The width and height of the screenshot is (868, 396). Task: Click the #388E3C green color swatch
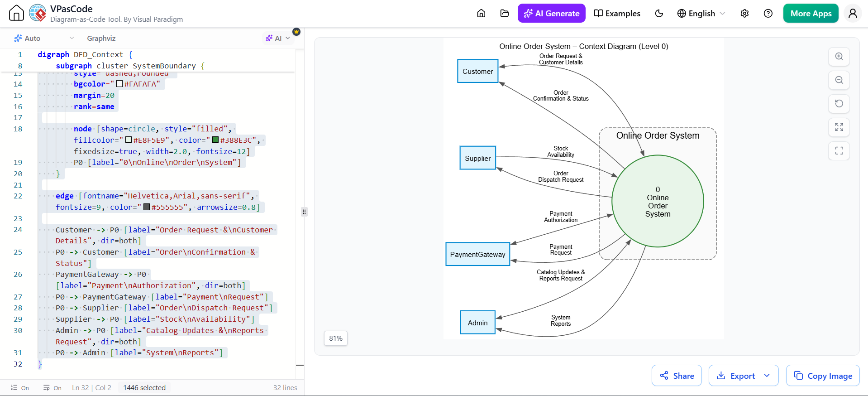click(x=215, y=140)
